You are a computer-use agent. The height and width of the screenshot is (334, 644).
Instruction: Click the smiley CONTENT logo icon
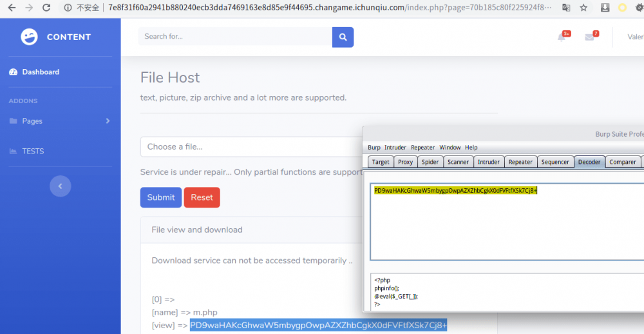click(29, 37)
